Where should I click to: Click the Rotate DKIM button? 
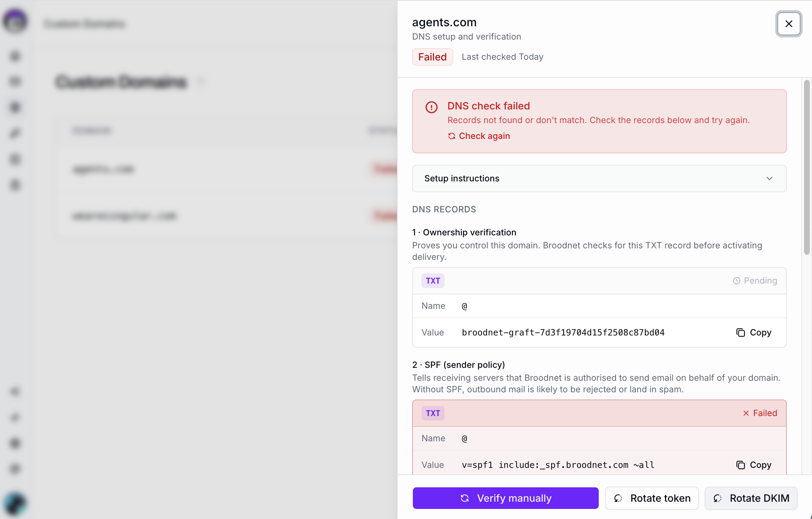751,498
